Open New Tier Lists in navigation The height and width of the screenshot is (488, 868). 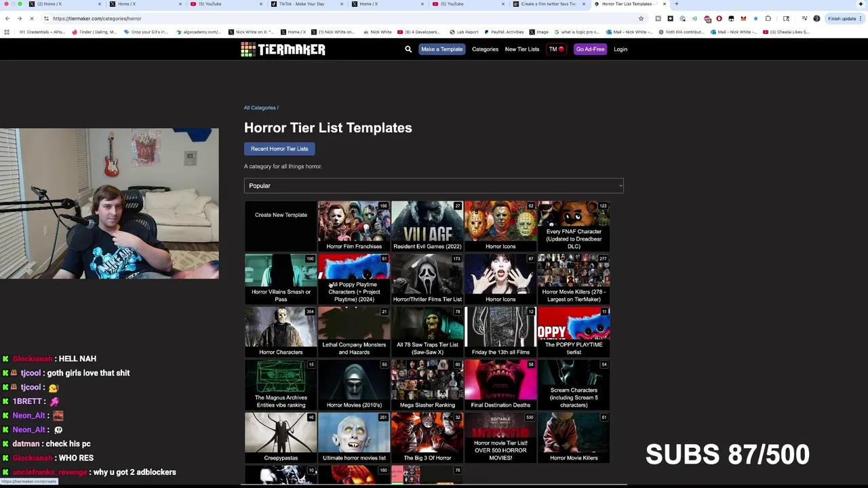click(521, 49)
